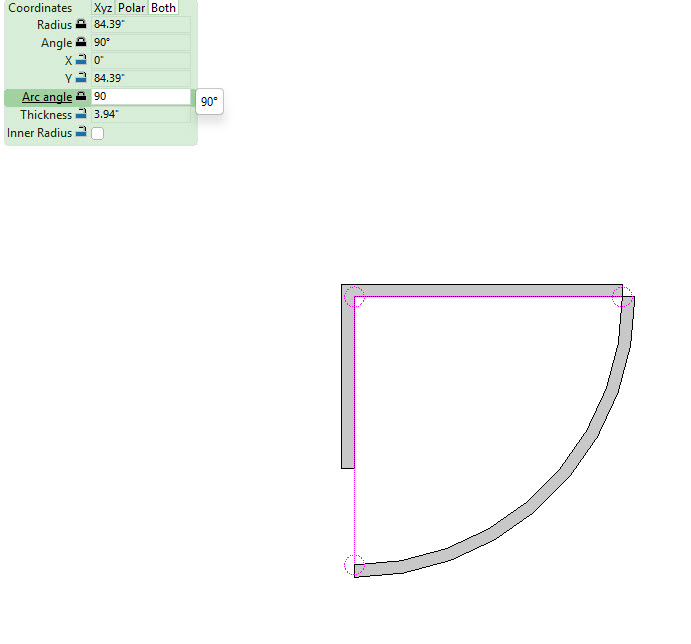Click the Radius value field 84.39"
Screen dimensions: 691x644
141,25
